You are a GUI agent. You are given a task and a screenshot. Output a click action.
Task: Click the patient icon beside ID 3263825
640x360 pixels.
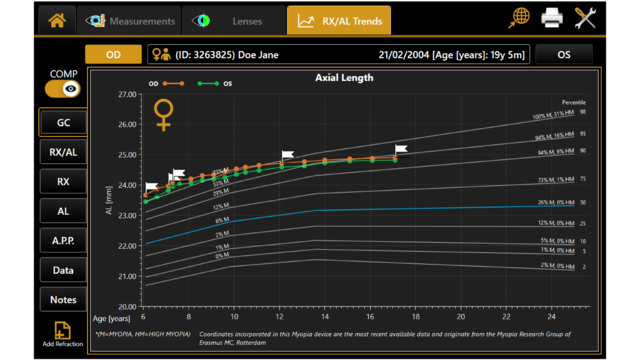point(161,55)
